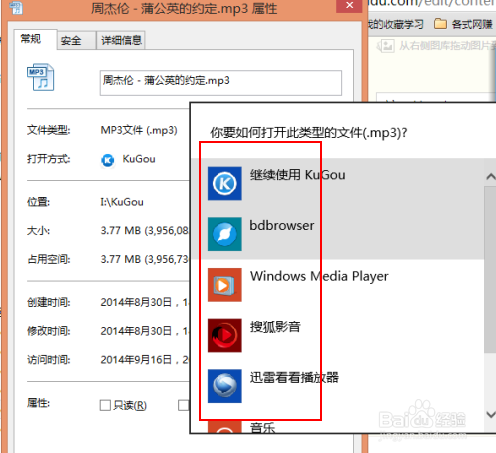Click the 各式网赚 bookmark folder icon
This screenshot has height=453, width=496.
point(440,24)
